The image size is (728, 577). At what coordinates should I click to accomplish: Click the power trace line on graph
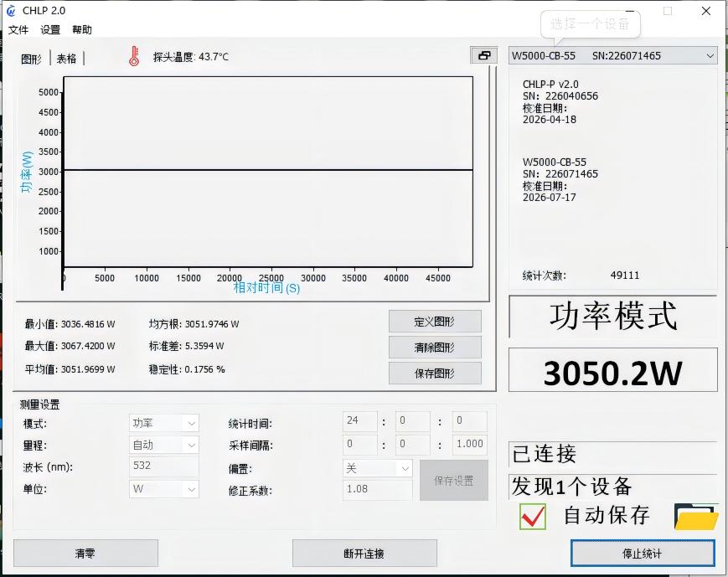pyautogui.click(x=268, y=170)
